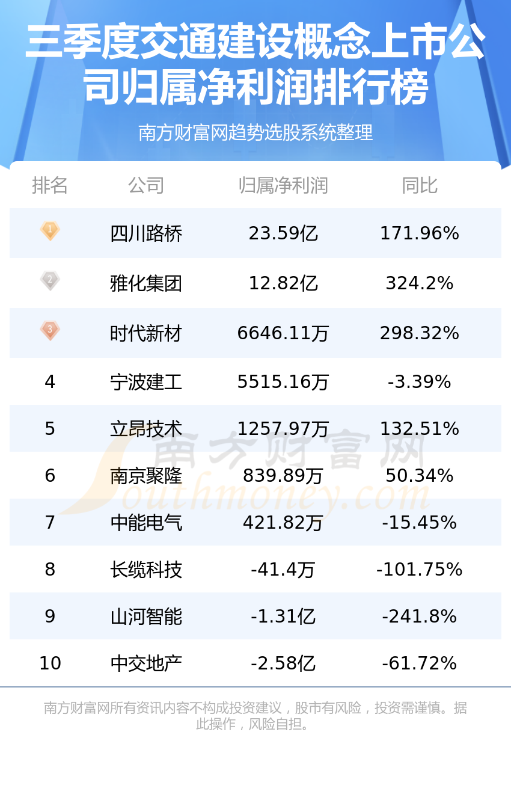
Task: Open company 时代新材
Action: [x=146, y=333]
